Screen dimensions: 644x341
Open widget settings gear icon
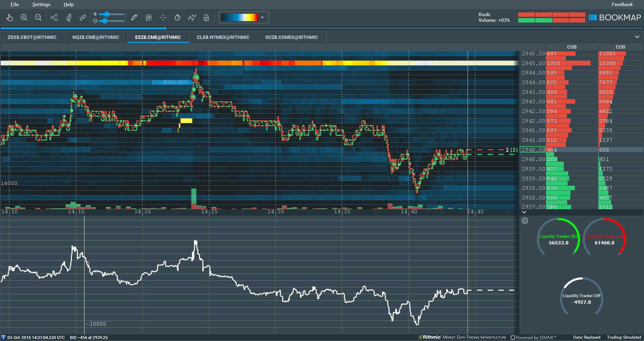[525, 221]
